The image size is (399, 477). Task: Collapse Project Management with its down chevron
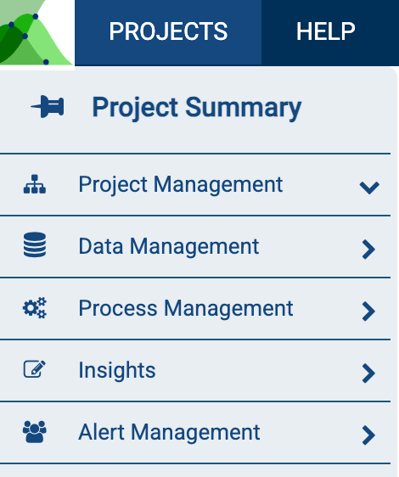(369, 187)
